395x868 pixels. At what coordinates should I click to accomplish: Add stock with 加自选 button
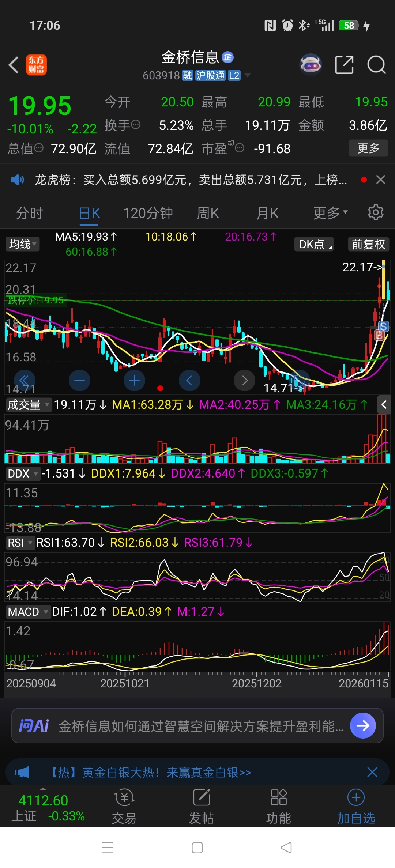(356, 807)
